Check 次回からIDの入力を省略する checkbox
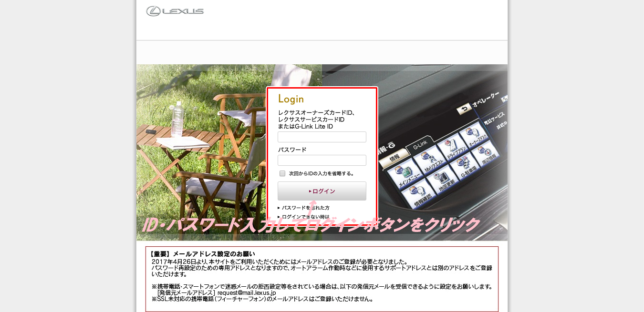644x312 pixels. click(282, 173)
